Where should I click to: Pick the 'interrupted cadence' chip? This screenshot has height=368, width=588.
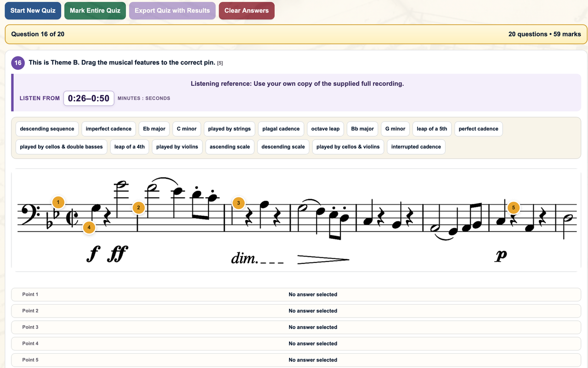[416, 147]
